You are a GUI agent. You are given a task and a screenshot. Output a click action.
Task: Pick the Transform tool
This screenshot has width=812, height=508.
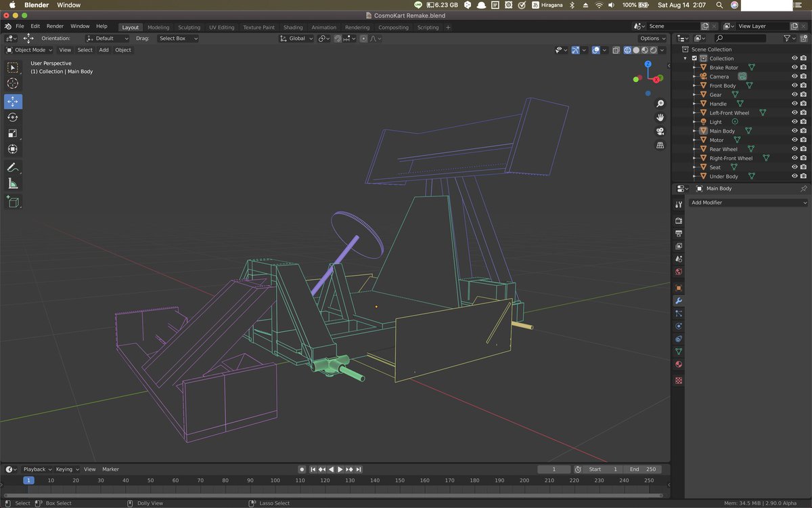pyautogui.click(x=13, y=150)
